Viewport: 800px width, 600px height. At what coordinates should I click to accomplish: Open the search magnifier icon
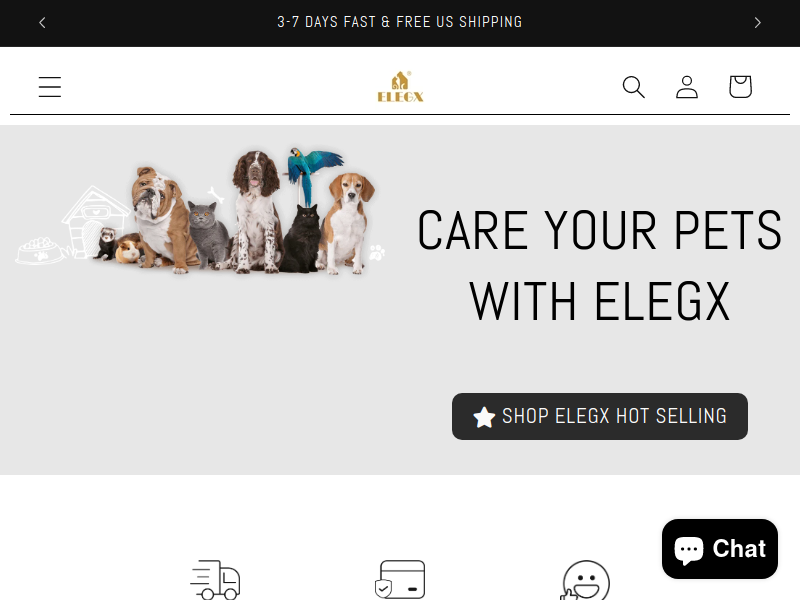point(634,87)
